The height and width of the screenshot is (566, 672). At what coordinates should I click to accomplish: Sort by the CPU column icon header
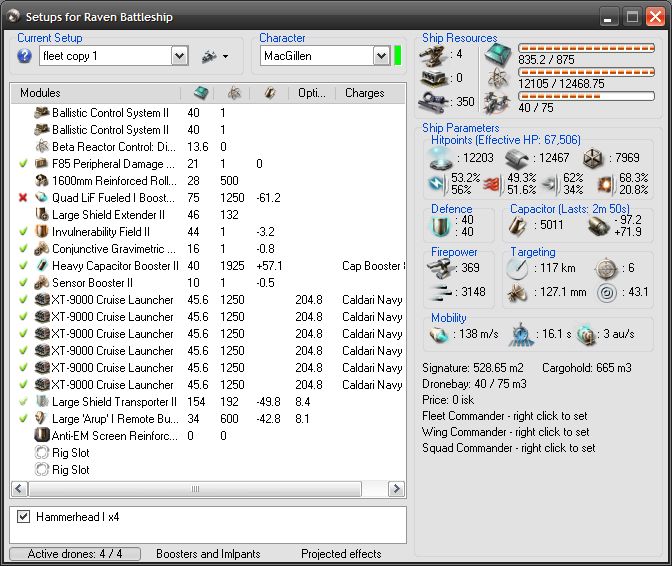click(x=199, y=93)
